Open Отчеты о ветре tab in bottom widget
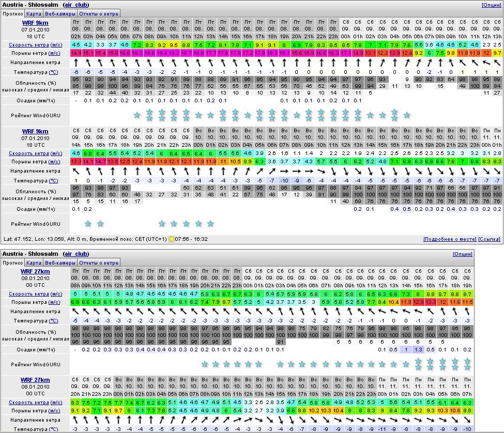 tap(99, 262)
